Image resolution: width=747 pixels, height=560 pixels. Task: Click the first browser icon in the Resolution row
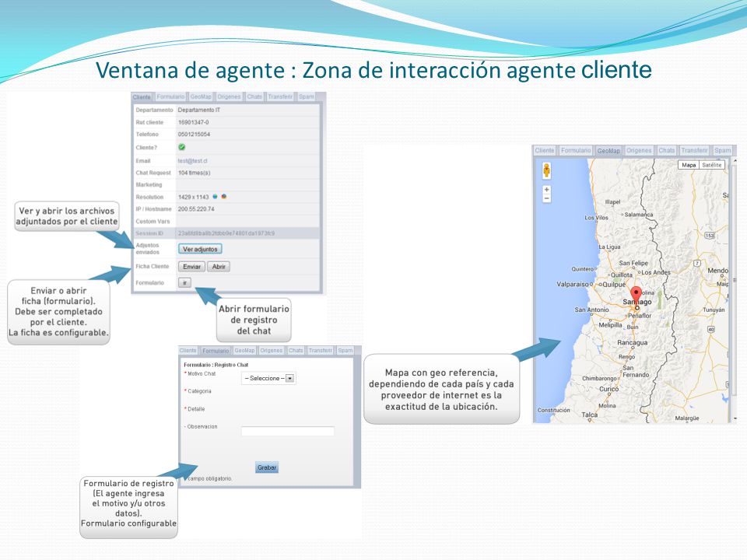click(215, 197)
